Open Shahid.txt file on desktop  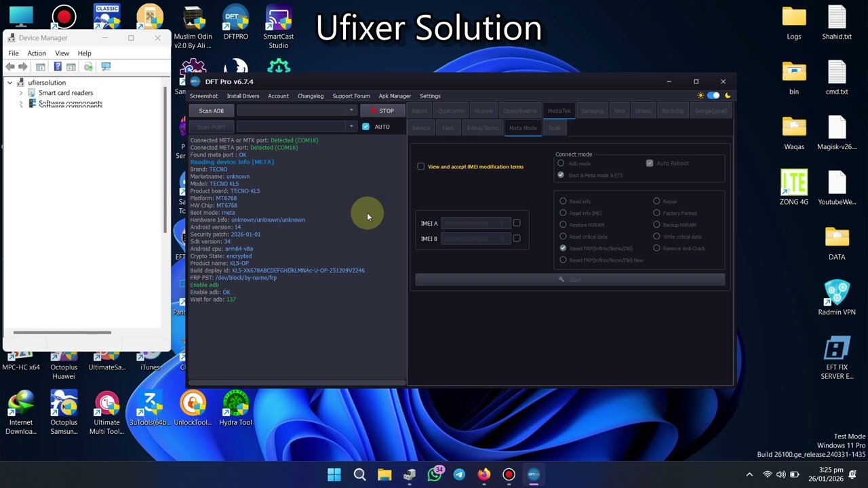837,23
